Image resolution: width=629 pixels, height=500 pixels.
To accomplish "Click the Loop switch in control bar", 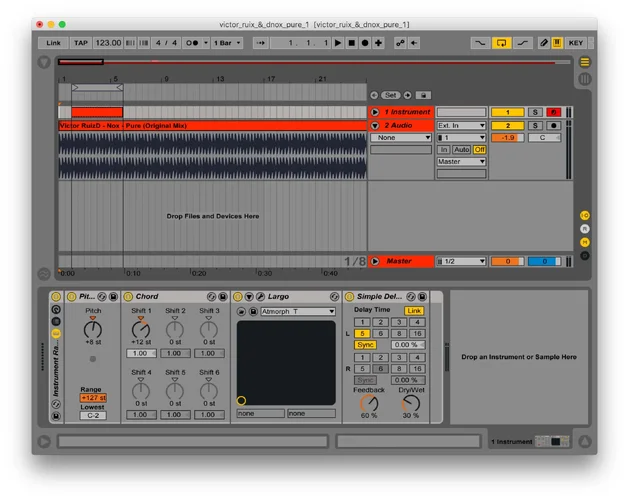I will [x=501, y=43].
